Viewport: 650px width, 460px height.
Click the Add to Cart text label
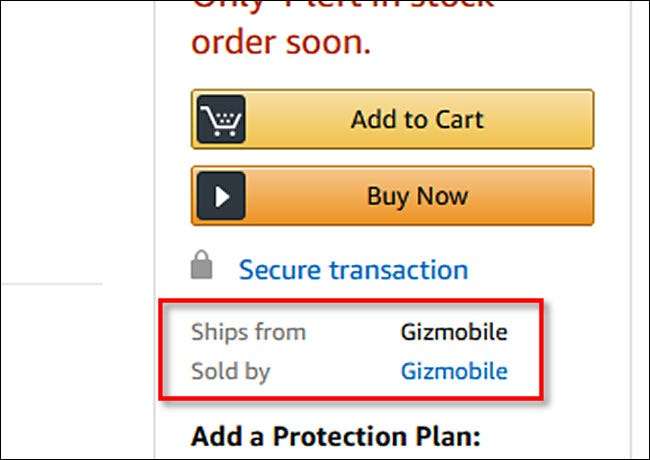pos(416,120)
